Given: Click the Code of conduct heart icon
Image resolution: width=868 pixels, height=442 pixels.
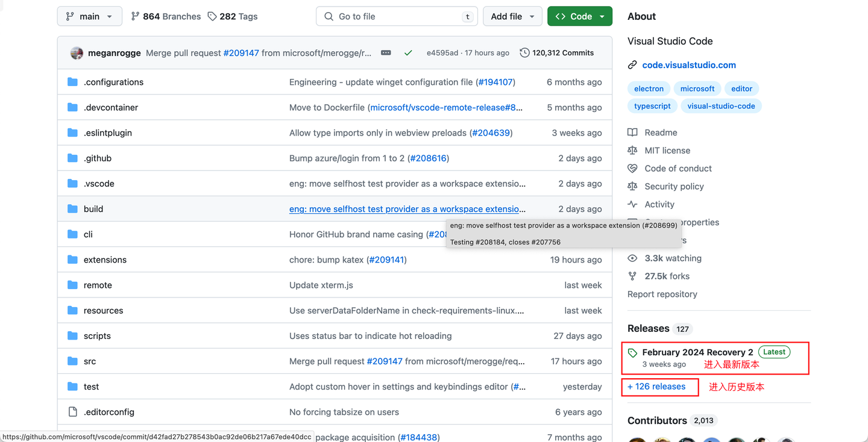Looking at the screenshot, I should tap(632, 169).
